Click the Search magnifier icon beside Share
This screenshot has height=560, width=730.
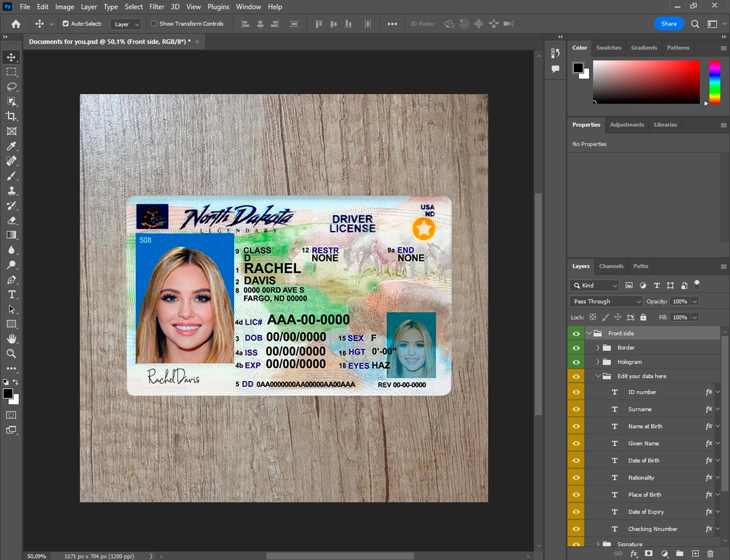(x=695, y=24)
